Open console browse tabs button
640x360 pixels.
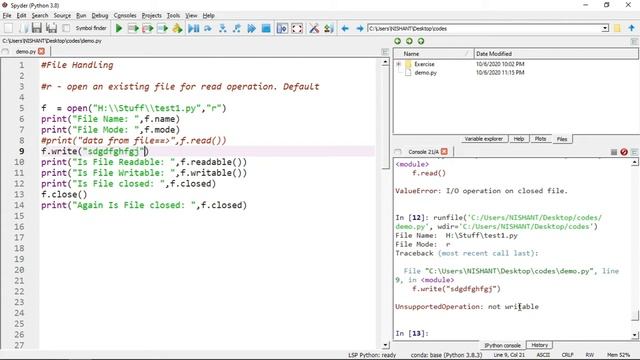click(398, 152)
